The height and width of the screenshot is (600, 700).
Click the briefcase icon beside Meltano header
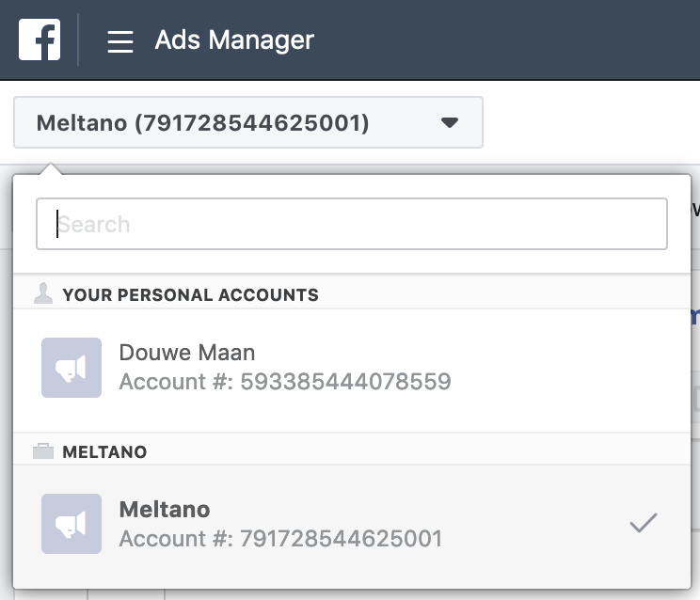[x=43, y=452]
